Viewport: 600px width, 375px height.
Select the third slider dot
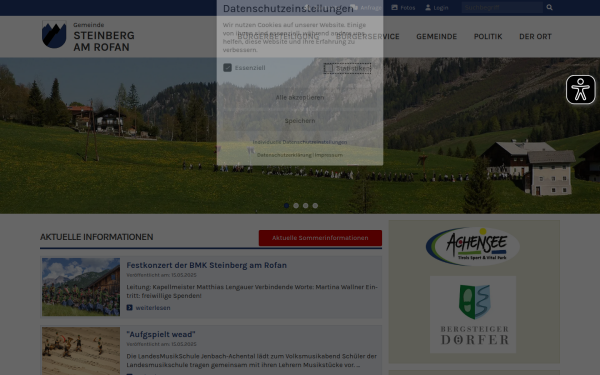[305, 205]
